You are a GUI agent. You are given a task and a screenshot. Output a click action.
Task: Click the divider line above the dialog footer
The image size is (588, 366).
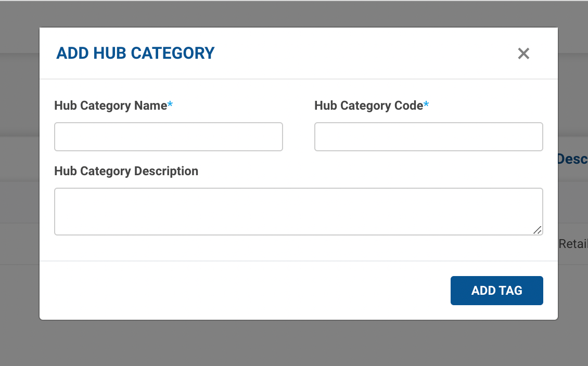298,260
